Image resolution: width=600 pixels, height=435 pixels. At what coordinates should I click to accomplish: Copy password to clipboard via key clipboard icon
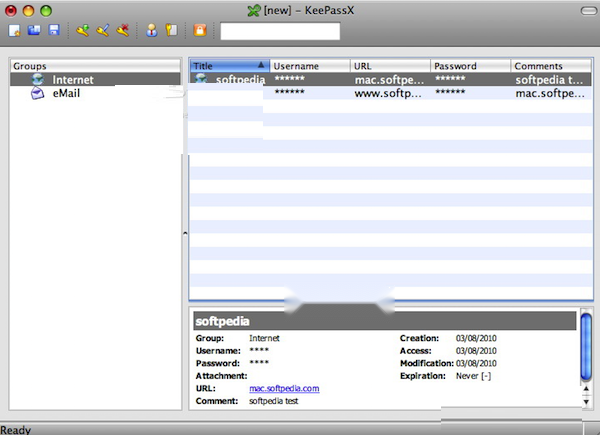(x=171, y=30)
